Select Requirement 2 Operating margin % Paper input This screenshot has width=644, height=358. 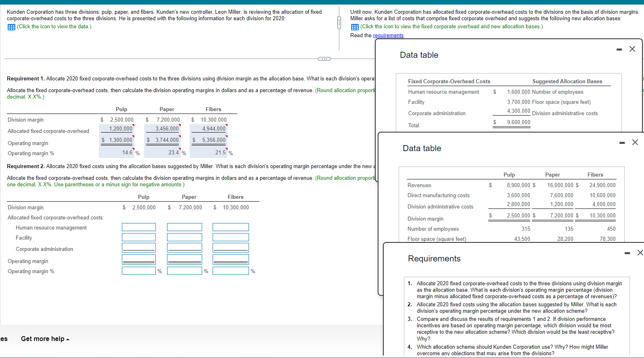184,271
